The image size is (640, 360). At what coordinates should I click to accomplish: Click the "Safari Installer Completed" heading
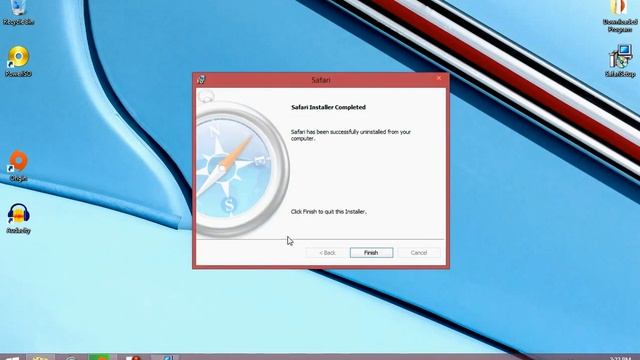coord(329,107)
